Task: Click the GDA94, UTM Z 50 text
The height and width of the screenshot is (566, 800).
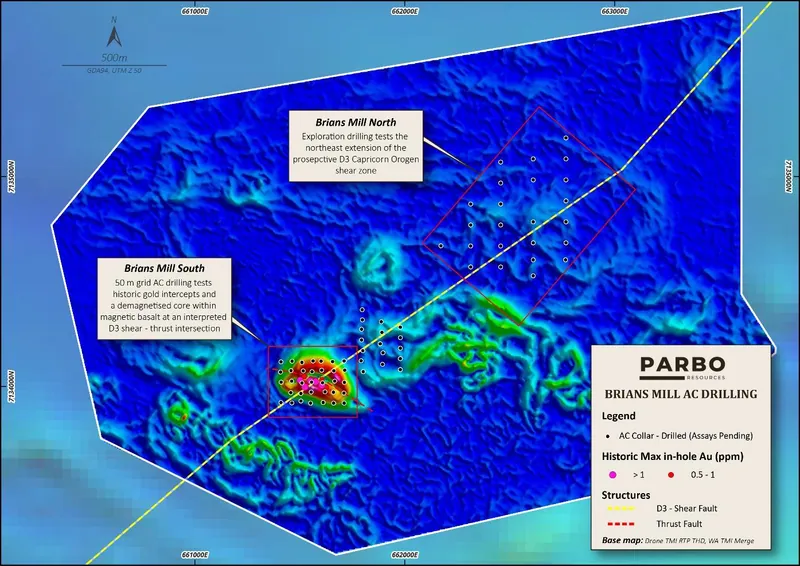Action: [114, 70]
